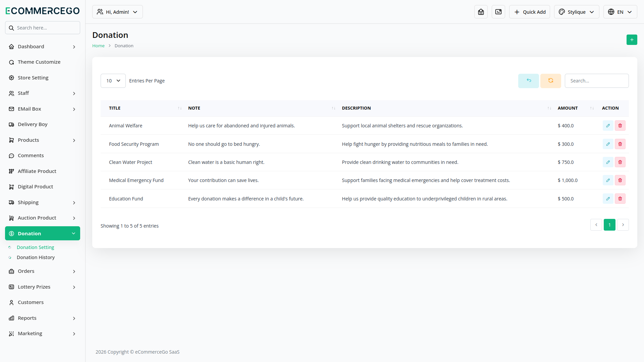Open Affiliate Product in sidebar
644x362 pixels.
43,171
